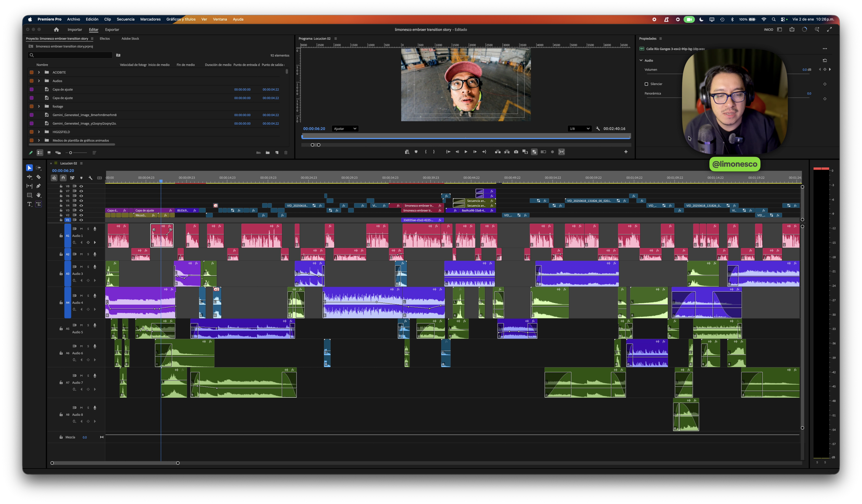Toggle timeline snapping magnet icon
This screenshot has height=504, width=862.
click(63, 178)
